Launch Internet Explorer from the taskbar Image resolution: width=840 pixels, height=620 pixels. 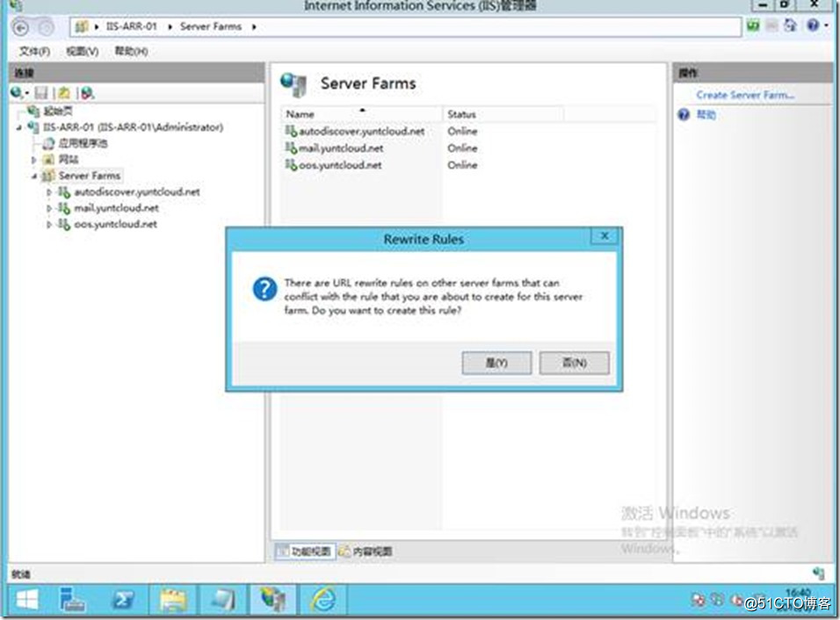[323, 600]
